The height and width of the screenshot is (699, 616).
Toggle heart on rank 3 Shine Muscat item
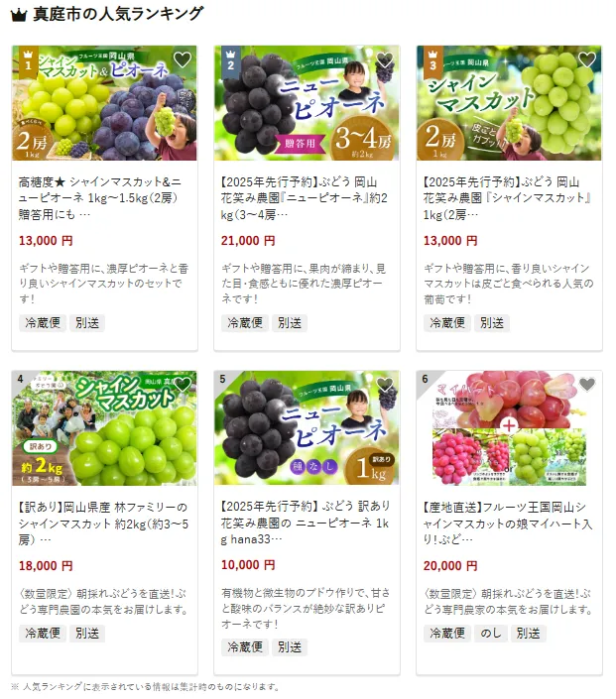coord(587,59)
